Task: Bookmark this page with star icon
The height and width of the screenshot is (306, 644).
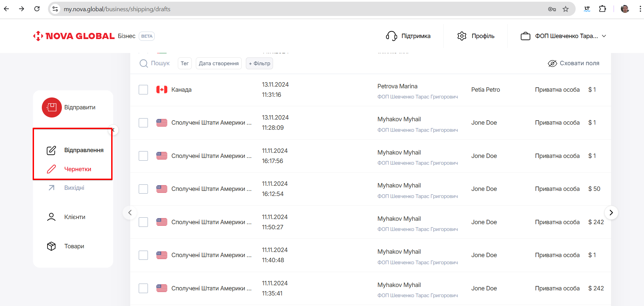Action: (x=565, y=9)
